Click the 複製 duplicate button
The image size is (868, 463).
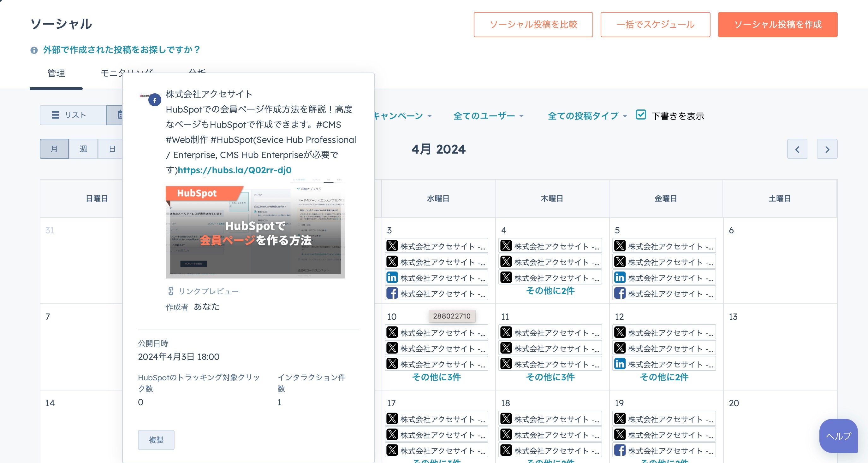pyautogui.click(x=156, y=440)
